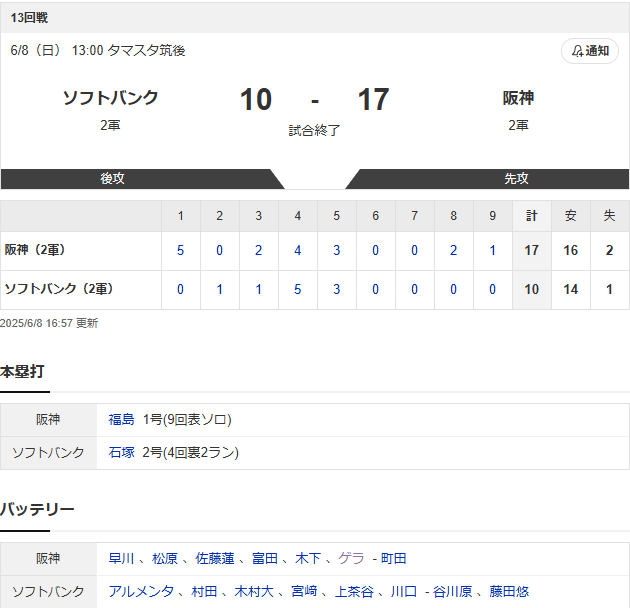Click the 阪神 total runs 17 cell

pyautogui.click(x=532, y=250)
